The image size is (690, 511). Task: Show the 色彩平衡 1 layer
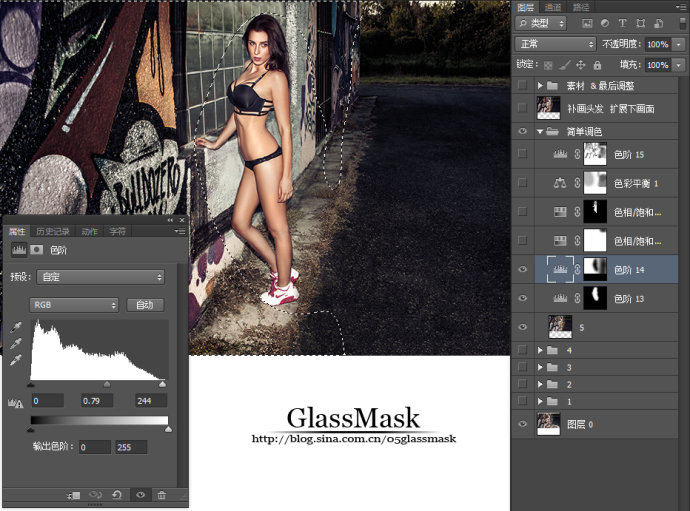(x=522, y=183)
